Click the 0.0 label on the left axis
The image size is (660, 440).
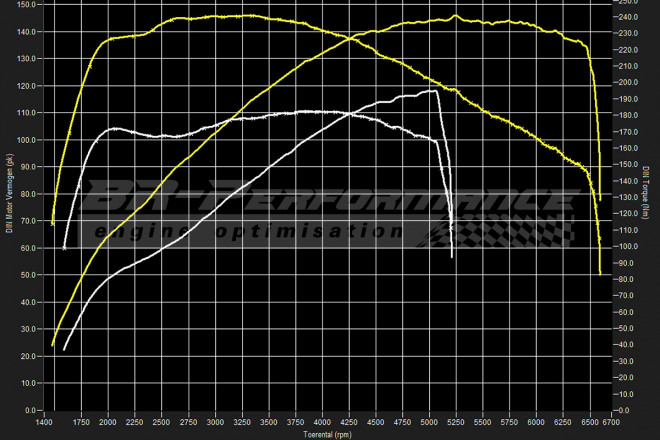coord(30,410)
